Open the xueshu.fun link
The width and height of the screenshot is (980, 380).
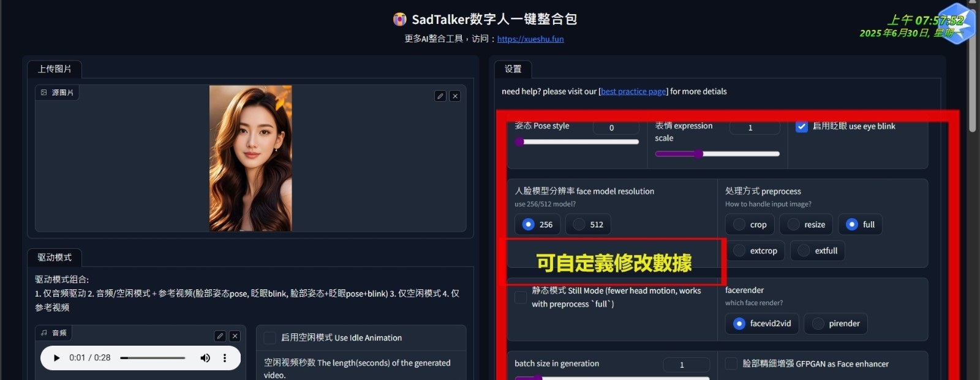[530, 39]
